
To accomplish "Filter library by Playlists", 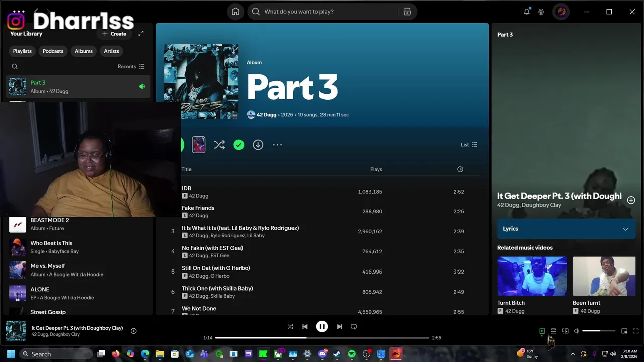I will tap(22, 51).
